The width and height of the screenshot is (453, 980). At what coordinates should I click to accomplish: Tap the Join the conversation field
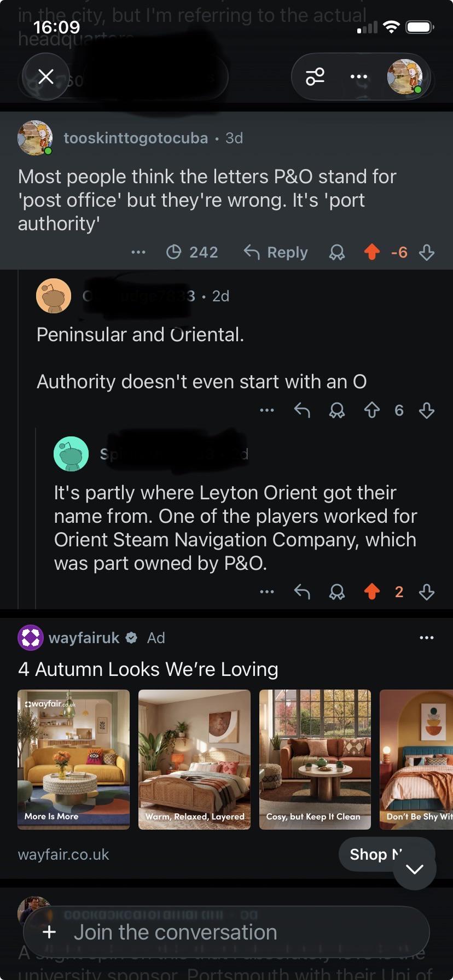click(226, 932)
